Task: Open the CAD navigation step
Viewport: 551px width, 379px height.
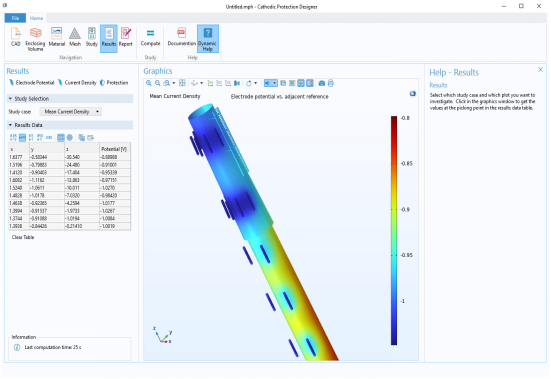Action: pyautogui.click(x=15, y=37)
